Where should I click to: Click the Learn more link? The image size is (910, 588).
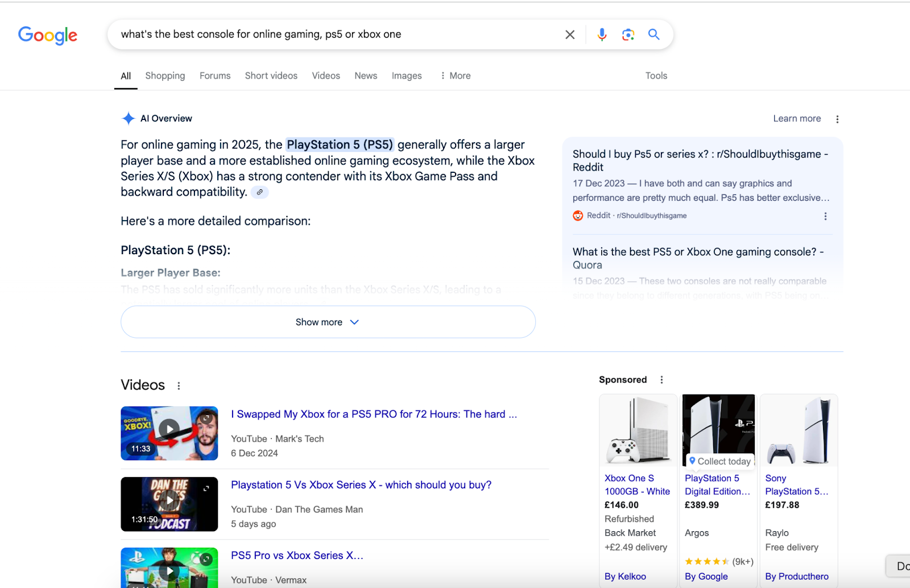[x=797, y=118]
